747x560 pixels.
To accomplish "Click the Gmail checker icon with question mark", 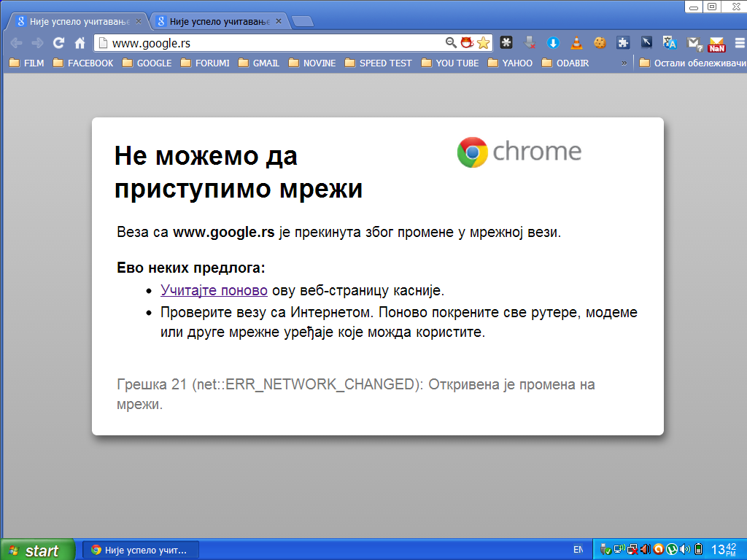I will coord(694,43).
